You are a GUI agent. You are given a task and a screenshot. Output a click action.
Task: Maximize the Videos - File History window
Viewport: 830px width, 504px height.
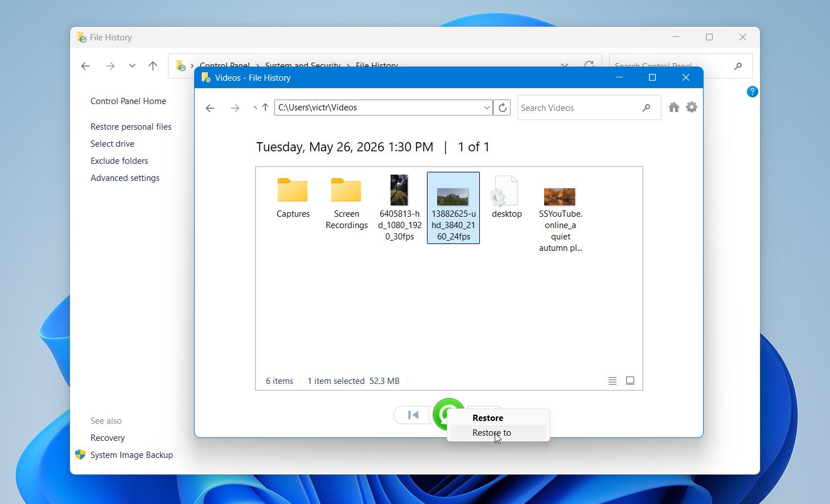652,77
